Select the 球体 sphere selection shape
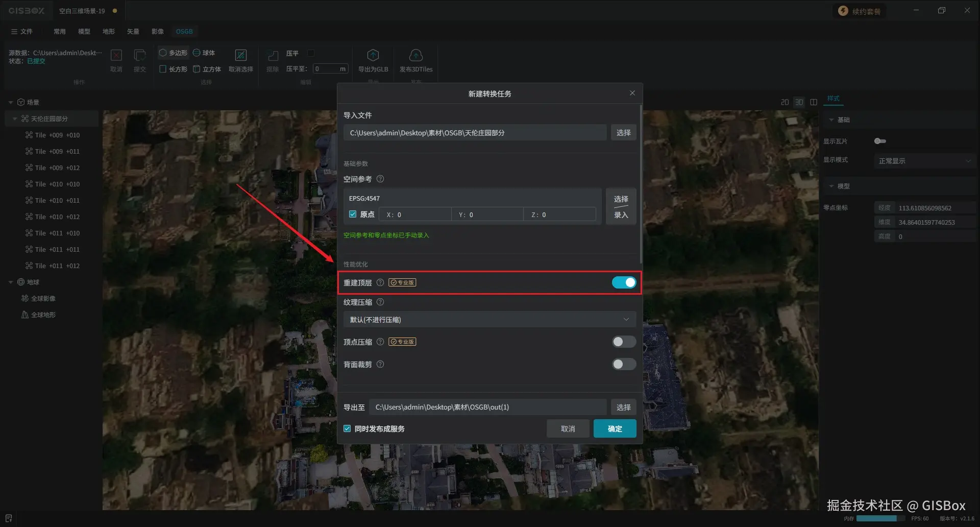Screen dimensions: 980x527 204,53
